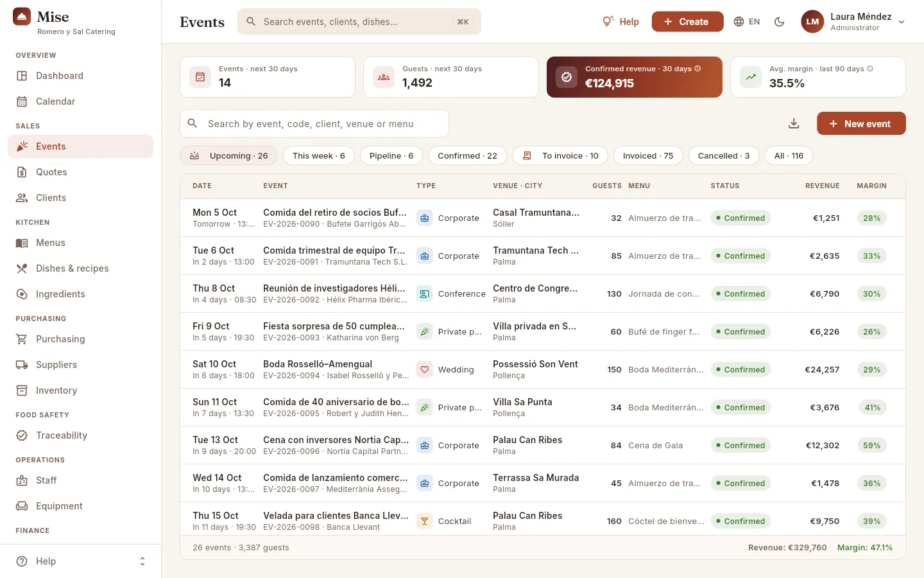Click the Wedding heart icon for Boda Rosselló
924x578 pixels.
coord(424,369)
